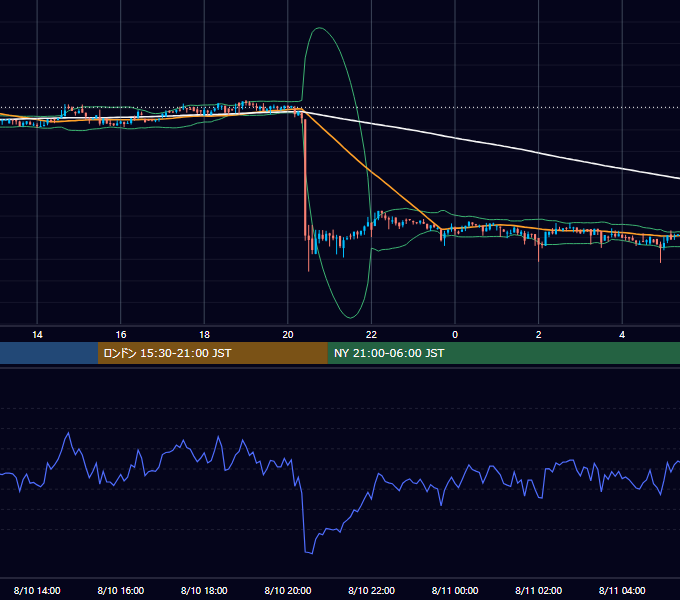Select the blue session bar before London
The height and width of the screenshot is (600, 680).
49,353
